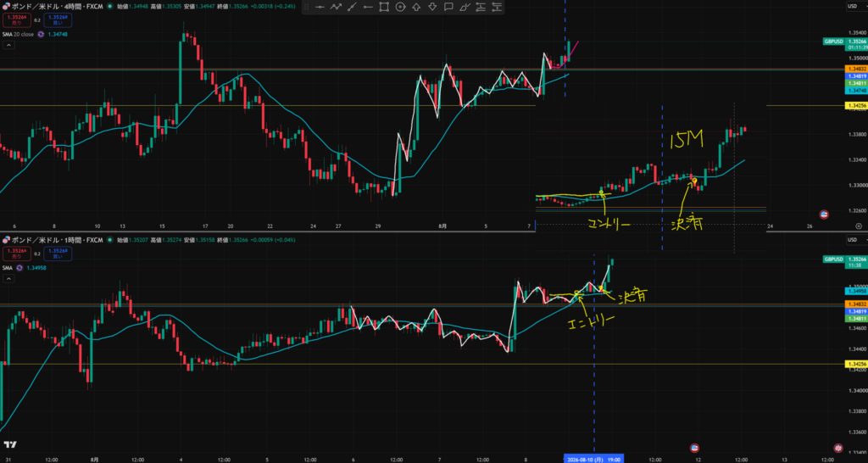Image resolution: width=868 pixels, height=463 pixels.
Task: Click the 買い buy button on 4時間 chart
Action: (59, 20)
